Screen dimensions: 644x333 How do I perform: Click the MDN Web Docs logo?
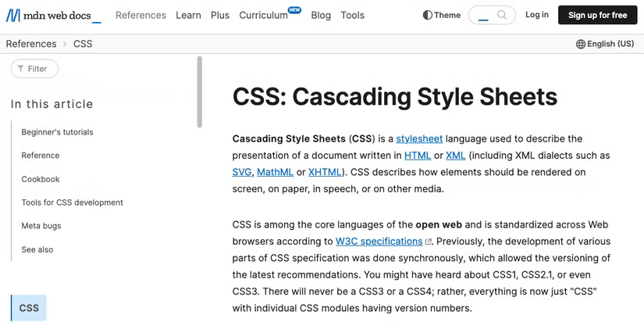click(53, 15)
